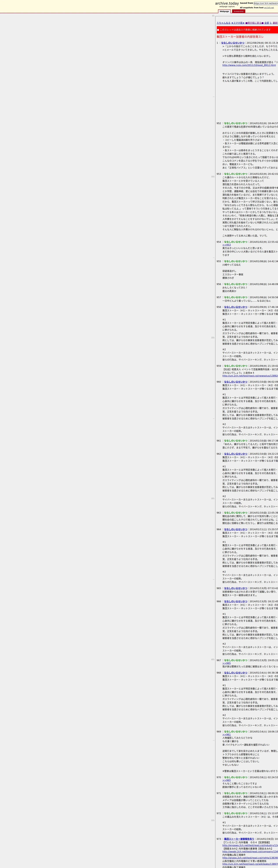Open the 5ちゃんねる link
The width and height of the screenshot is (278, 868).
coord(223,23)
